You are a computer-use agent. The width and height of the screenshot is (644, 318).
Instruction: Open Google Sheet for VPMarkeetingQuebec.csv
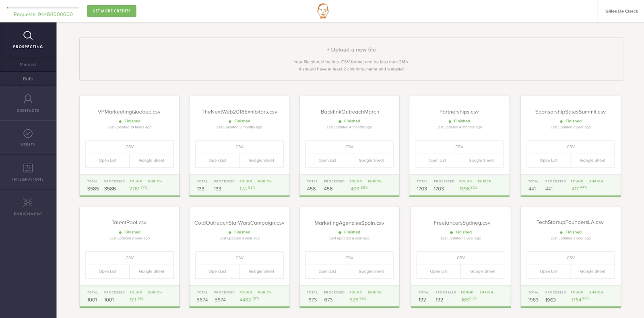pos(152,161)
